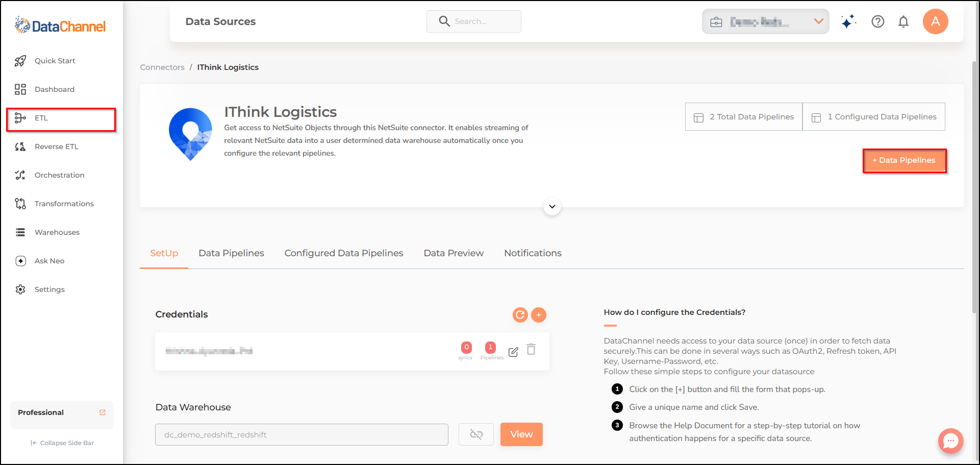Click the Pipelines count badge
This screenshot has width=980, height=465.
490,348
